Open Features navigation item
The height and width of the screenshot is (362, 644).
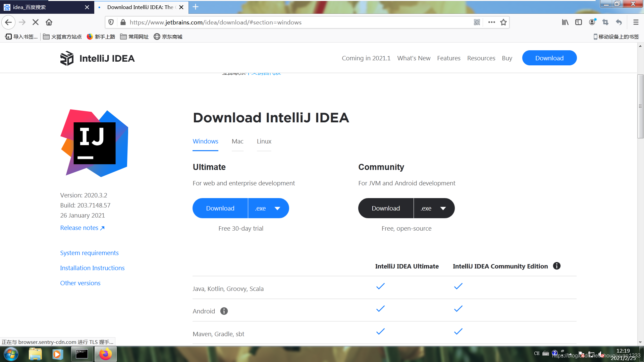pyautogui.click(x=448, y=58)
